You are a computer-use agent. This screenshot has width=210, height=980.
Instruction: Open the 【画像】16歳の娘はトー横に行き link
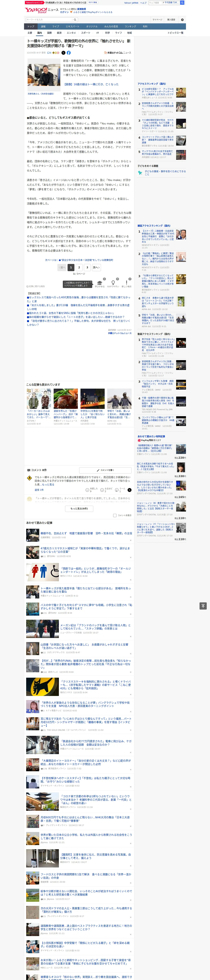91,84
